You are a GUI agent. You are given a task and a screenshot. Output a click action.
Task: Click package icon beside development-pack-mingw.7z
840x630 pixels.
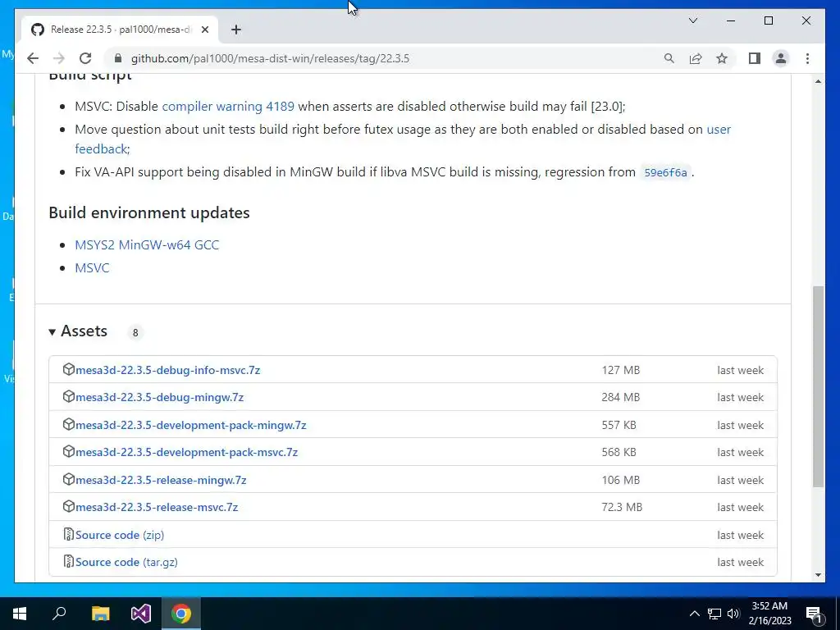(69, 424)
